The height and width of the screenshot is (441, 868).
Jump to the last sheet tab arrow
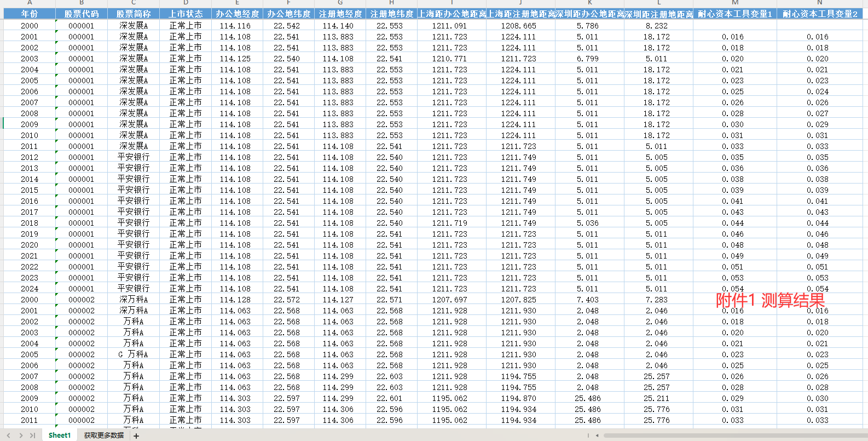pyautogui.click(x=33, y=436)
